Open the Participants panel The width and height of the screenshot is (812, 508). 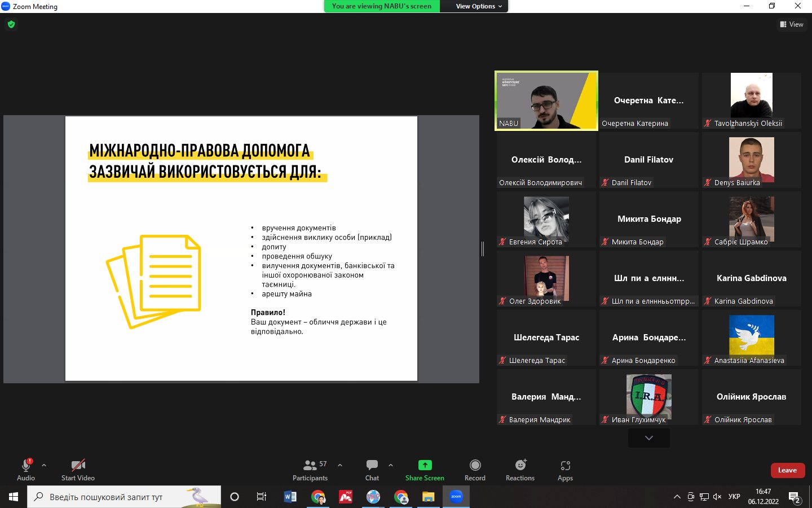point(310,470)
